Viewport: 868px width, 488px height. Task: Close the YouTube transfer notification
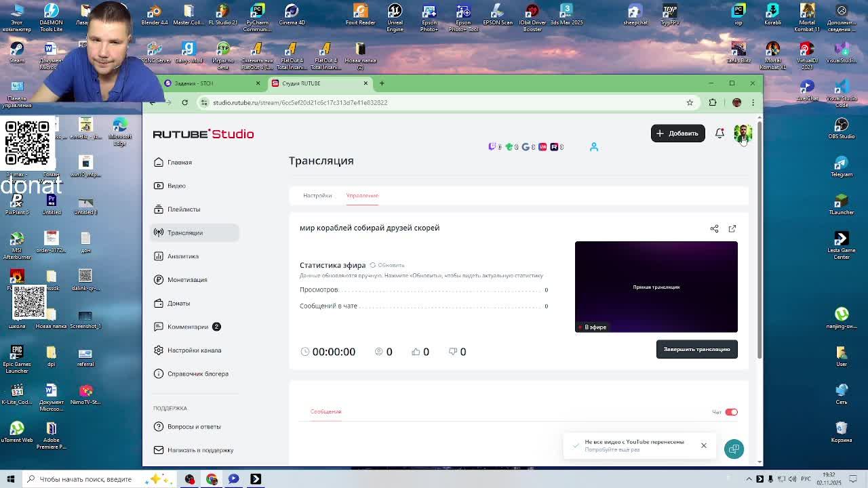click(x=703, y=445)
